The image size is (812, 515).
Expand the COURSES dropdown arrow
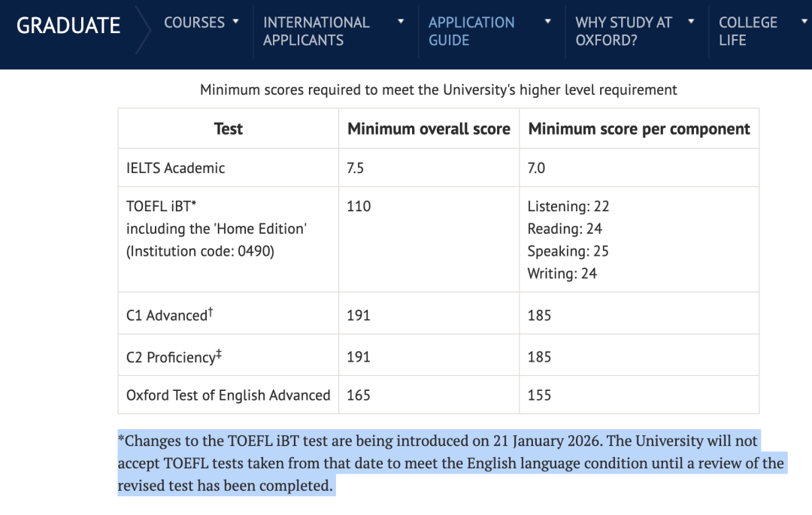236,21
